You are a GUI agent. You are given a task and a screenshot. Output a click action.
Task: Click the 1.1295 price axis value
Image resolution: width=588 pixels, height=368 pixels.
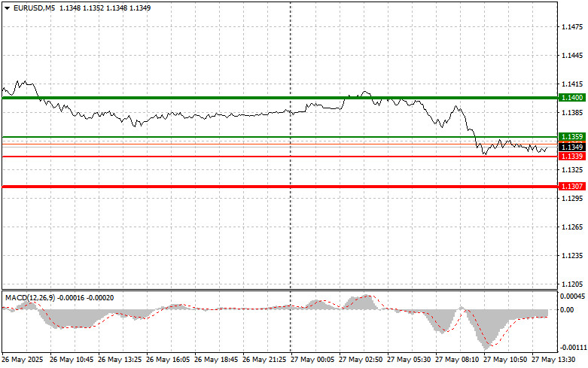point(572,198)
